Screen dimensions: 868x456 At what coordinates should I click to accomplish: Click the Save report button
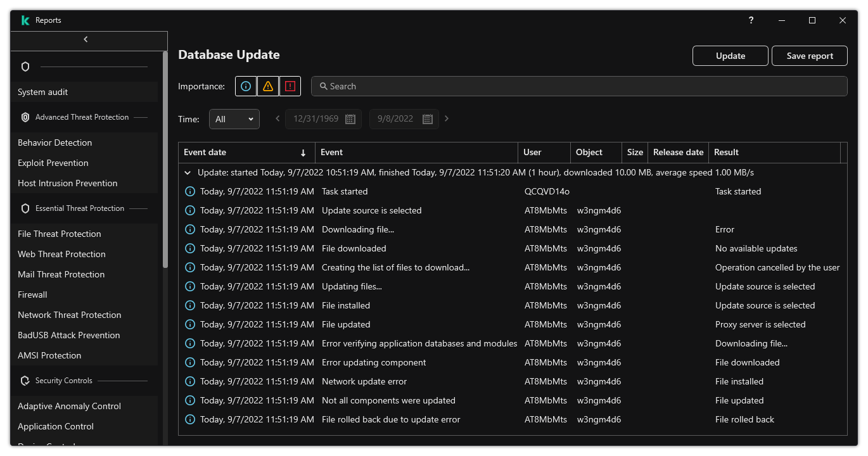pos(809,56)
